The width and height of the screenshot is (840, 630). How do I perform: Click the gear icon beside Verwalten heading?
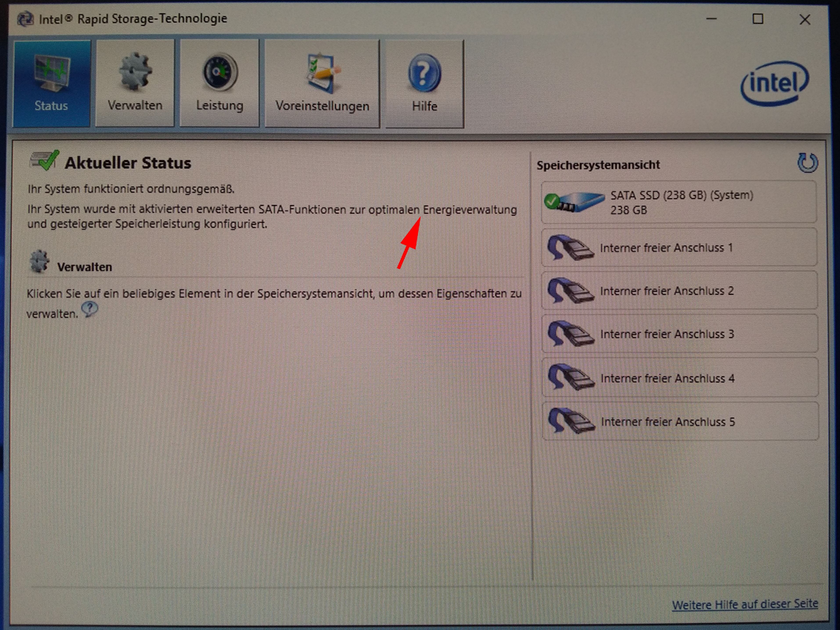point(39,262)
